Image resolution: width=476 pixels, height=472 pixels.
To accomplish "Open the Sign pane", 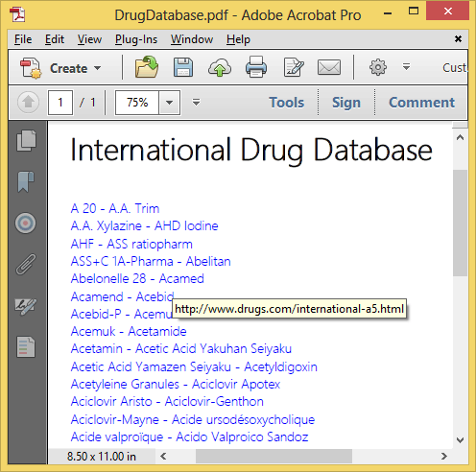I will [x=346, y=103].
